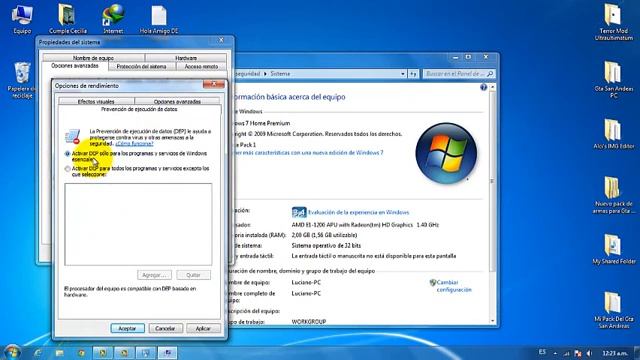Viewport: 640px width, 360px height.
Task: Click the Aceptar button
Action: [x=127, y=328]
